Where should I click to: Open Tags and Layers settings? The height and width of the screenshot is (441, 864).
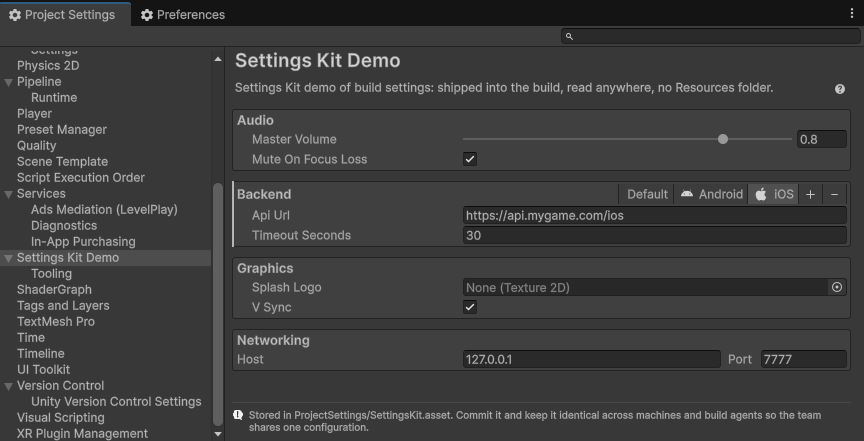click(x=63, y=305)
